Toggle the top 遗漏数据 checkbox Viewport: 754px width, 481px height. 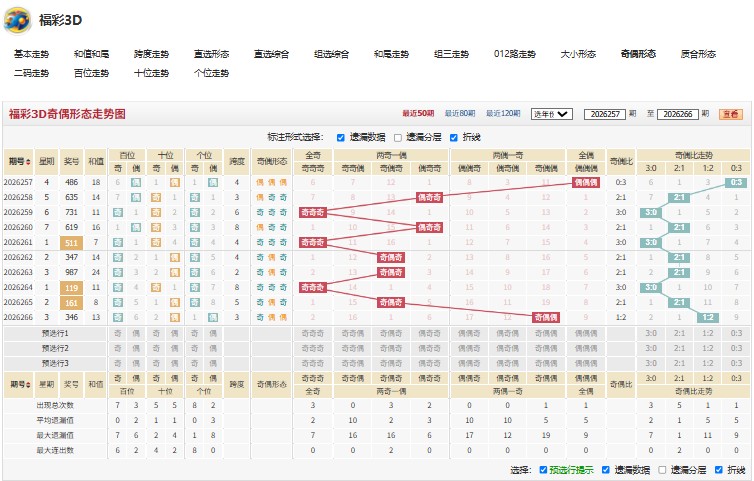(x=340, y=138)
